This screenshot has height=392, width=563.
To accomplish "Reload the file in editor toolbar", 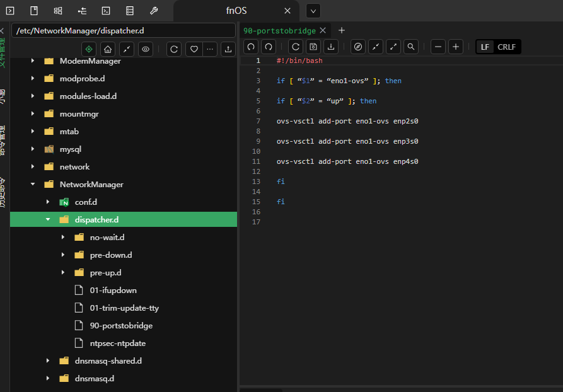I will click(x=296, y=47).
